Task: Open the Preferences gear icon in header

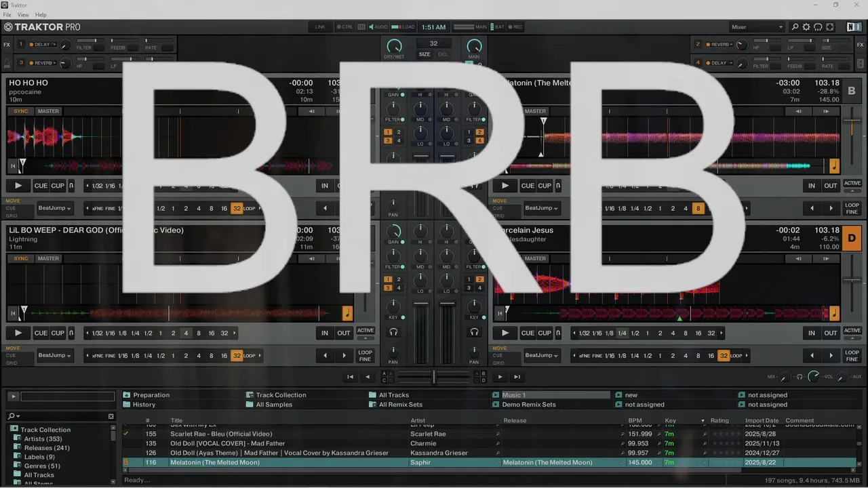Action: (806, 27)
